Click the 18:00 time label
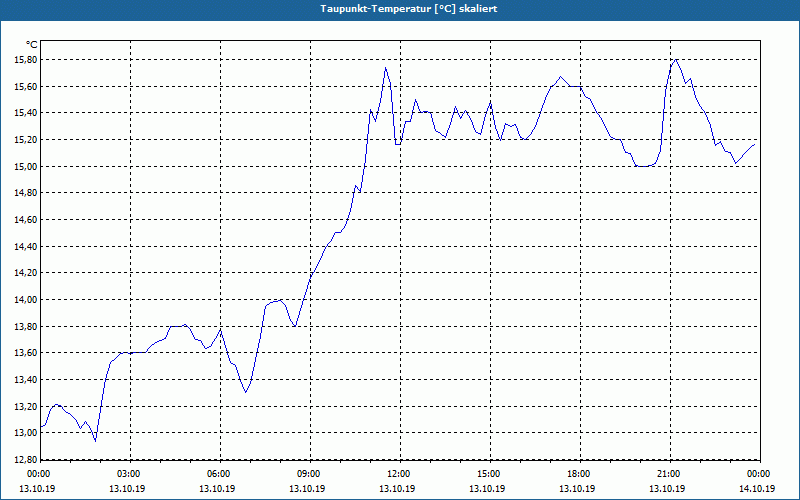 point(578,474)
